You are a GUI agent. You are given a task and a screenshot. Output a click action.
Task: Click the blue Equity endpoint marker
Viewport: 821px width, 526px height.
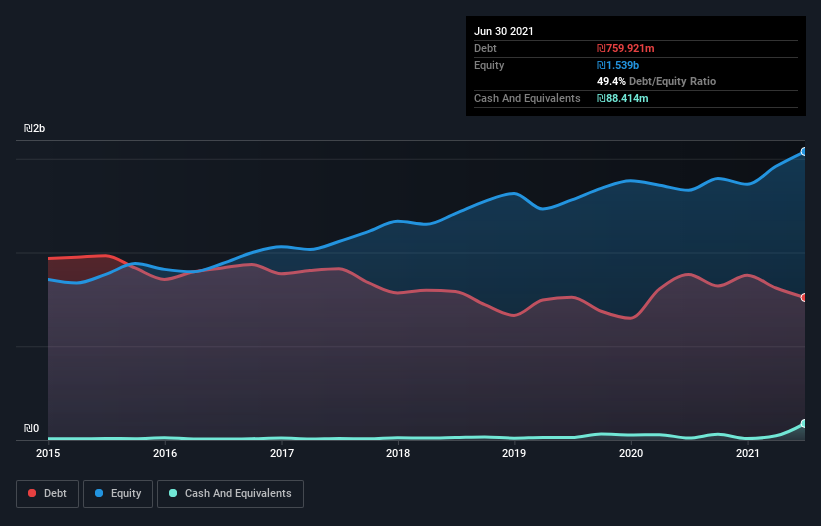coord(804,152)
